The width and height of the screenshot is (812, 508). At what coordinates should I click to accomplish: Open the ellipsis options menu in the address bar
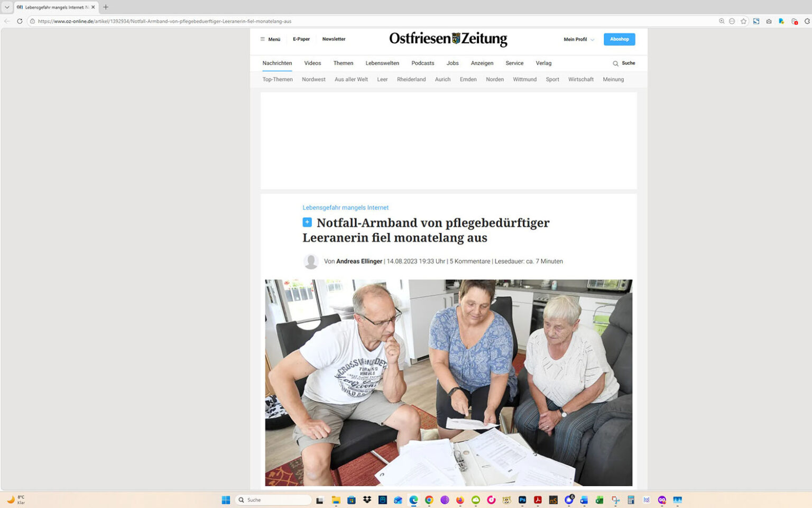pos(732,21)
